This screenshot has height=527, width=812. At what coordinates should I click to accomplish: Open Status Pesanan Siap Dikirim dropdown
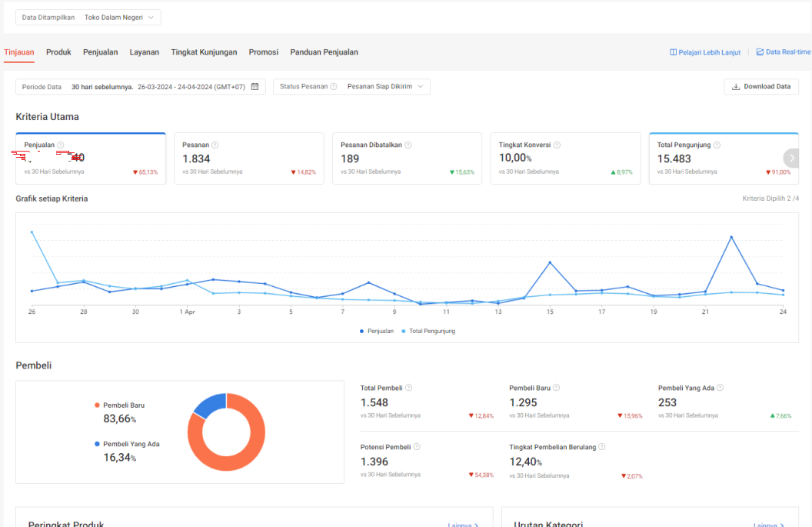pyautogui.click(x=351, y=86)
